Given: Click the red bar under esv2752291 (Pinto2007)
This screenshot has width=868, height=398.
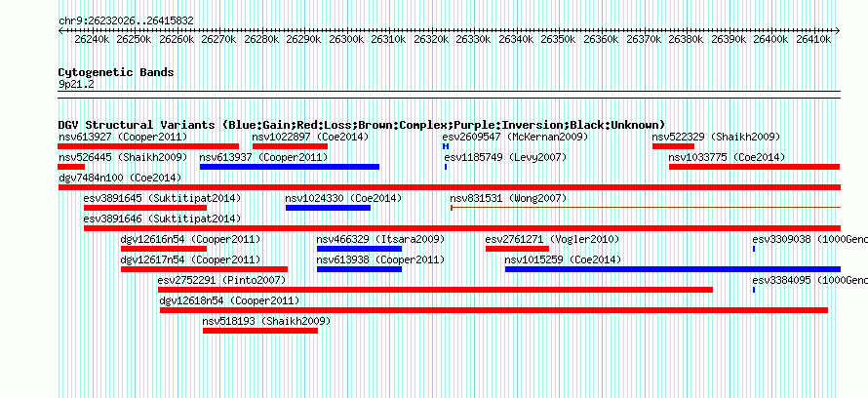Looking at the screenshot, I should pyautogui.click(x=436, y=290).
